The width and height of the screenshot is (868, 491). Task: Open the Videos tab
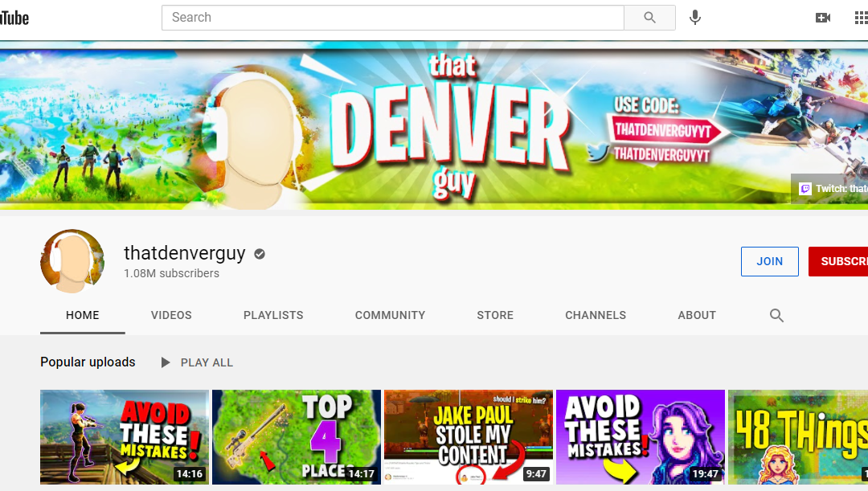click(x=171, y=316)
